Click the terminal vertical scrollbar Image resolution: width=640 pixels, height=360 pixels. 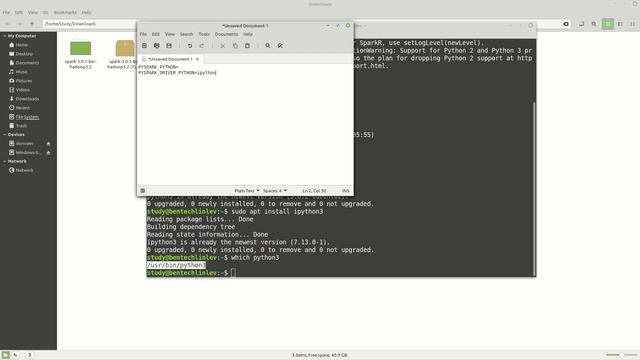(534, 188)
